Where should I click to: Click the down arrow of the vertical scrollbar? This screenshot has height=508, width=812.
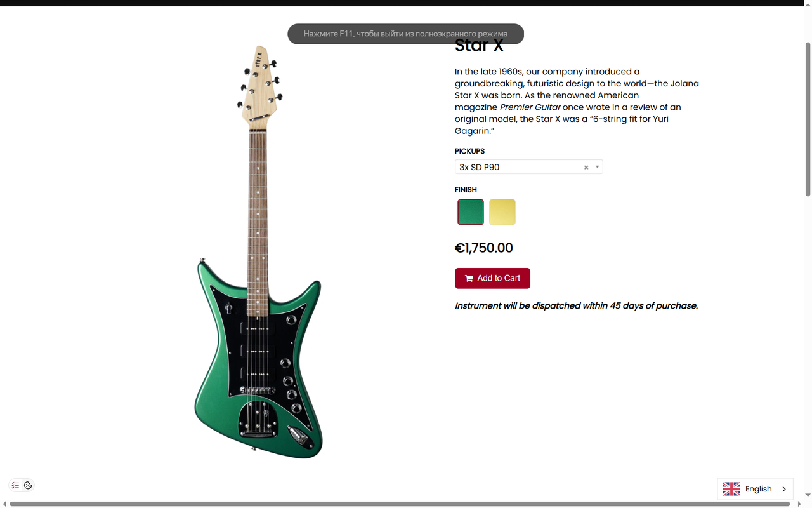pos(808,495)
